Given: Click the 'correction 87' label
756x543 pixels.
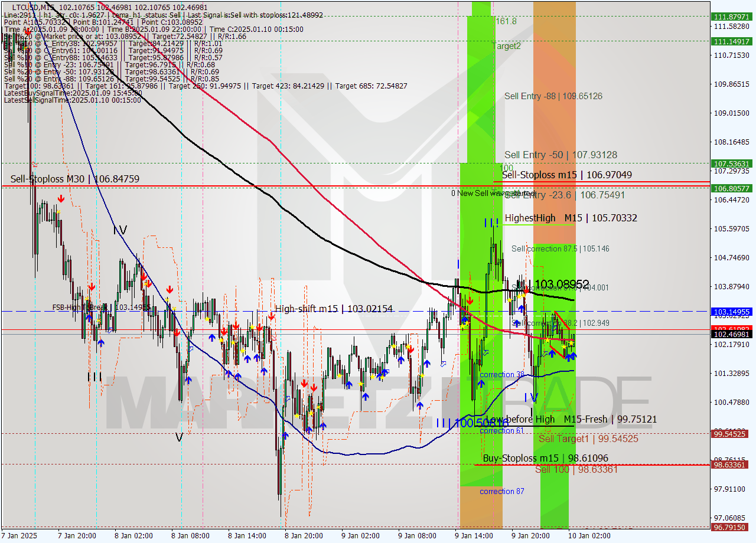Looking at the screenshot, I should click(502, 491).
